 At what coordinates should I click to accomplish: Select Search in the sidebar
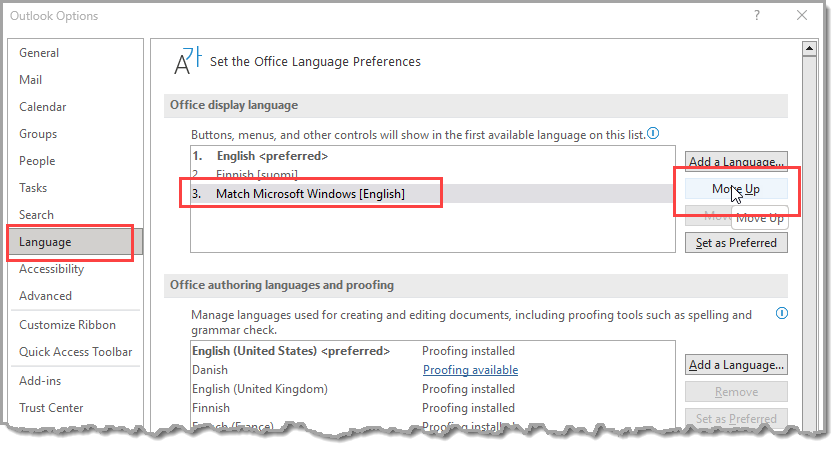click(36, 215)
